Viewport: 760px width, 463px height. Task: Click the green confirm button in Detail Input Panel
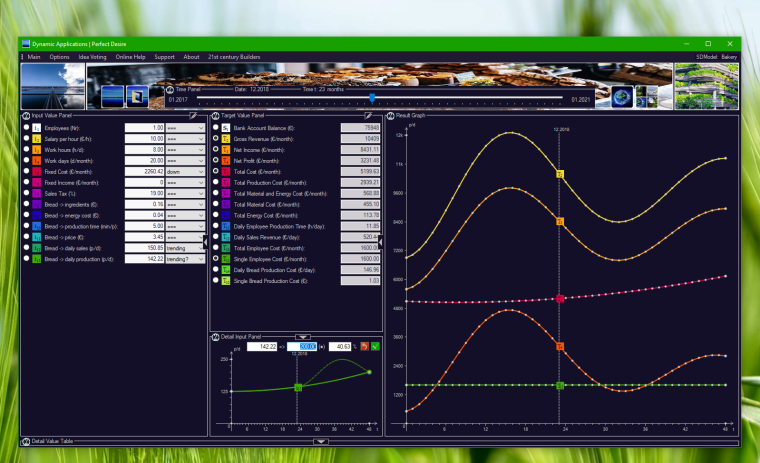[x=375, y=346]
